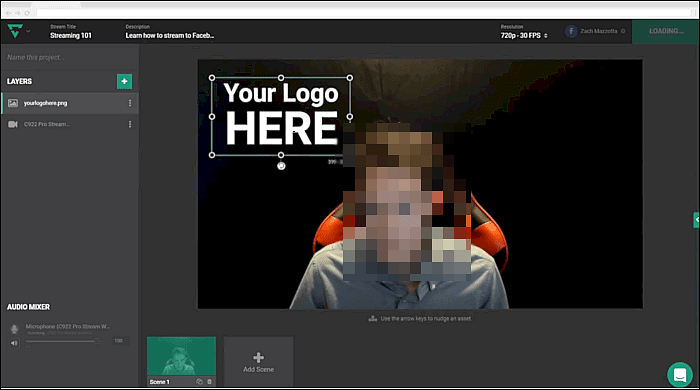
Task: Click the microphone volume value field 100
Action: 119,341
